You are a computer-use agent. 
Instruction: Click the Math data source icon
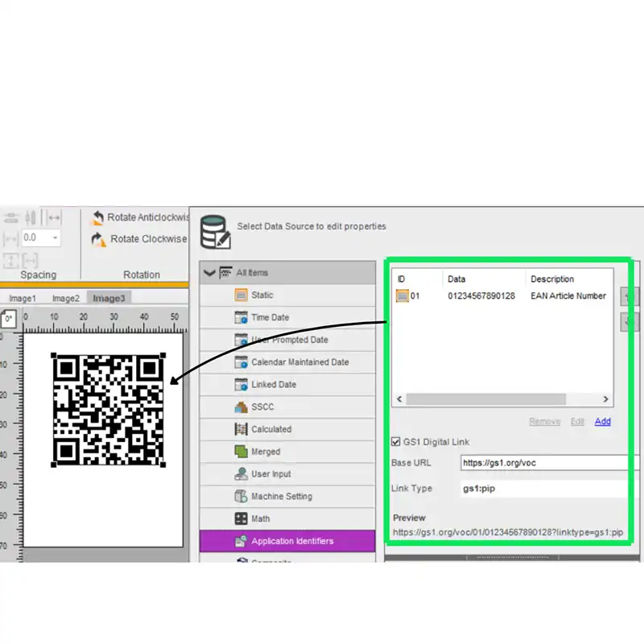point(241,518)
